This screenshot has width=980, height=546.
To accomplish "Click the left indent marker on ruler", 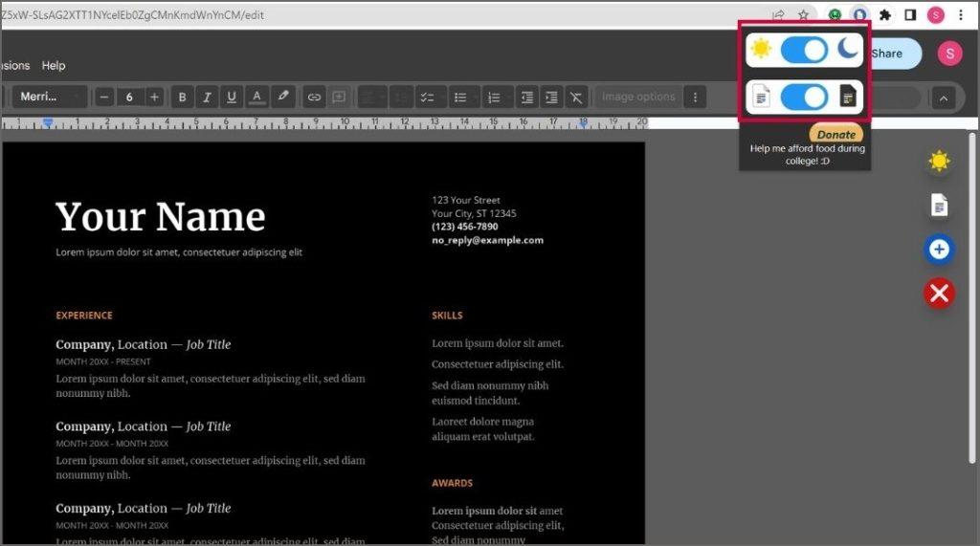I will (x=48, y=123).
